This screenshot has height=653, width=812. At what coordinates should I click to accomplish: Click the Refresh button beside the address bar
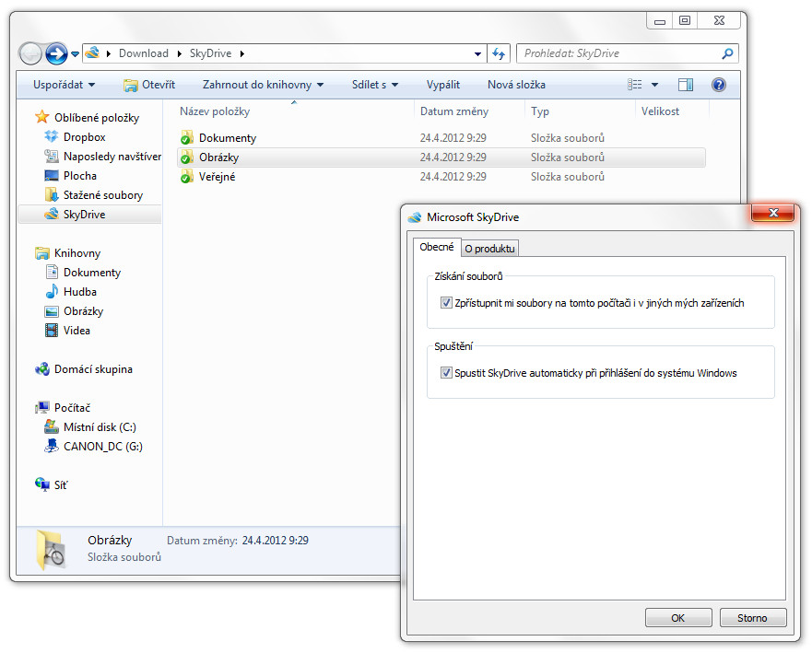499,53
